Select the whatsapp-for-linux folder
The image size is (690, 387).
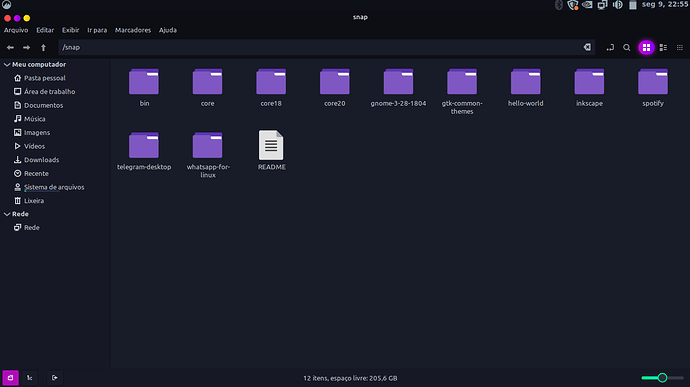coord(207,146)
